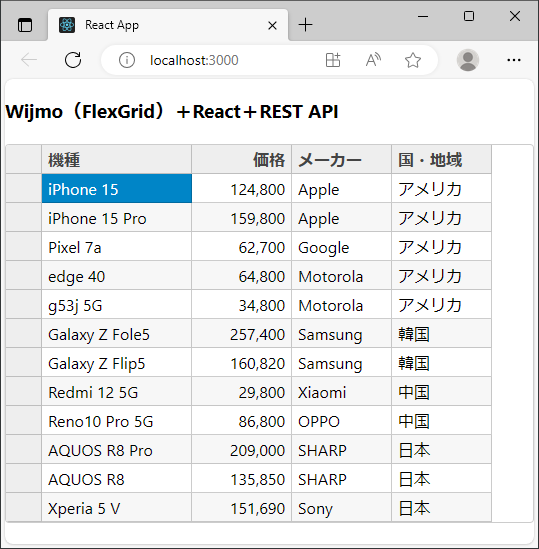
Task: Select the Galaxy Z Fole5 cell
Action: coord(117,334)
